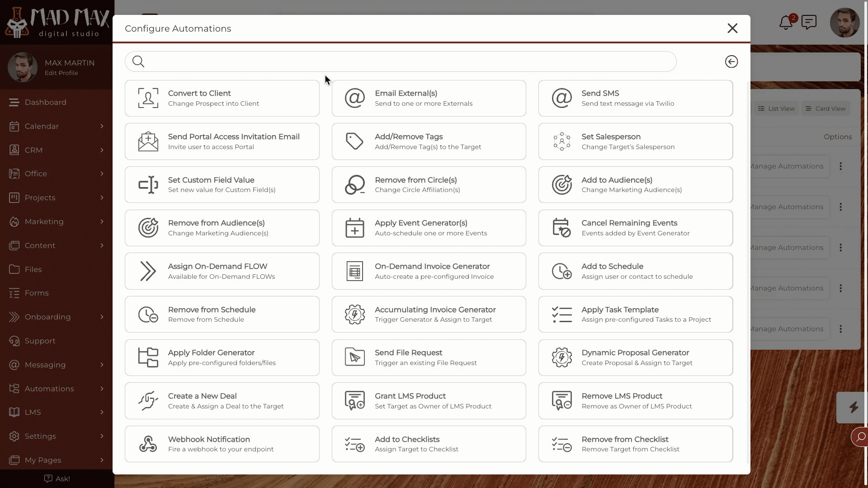Click the Apply Event Generator icon
Viewport: 868px width, 488px height.
click(354, 228)
